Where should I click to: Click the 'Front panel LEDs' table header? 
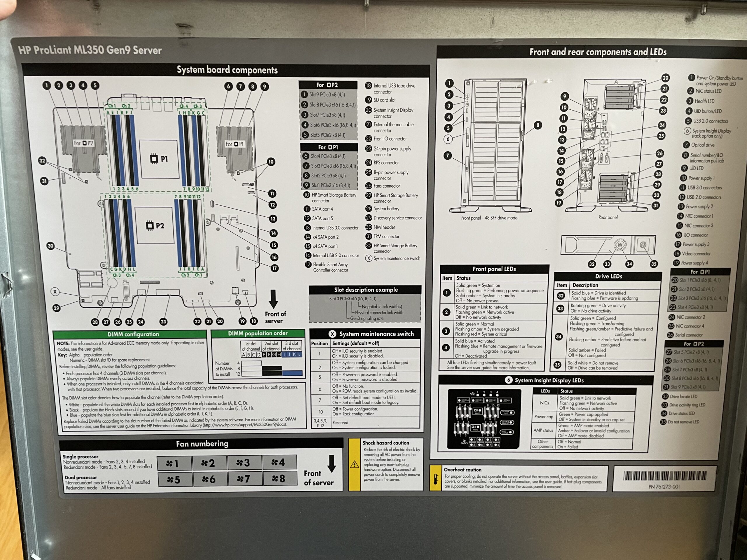click(x=494, y=269)
